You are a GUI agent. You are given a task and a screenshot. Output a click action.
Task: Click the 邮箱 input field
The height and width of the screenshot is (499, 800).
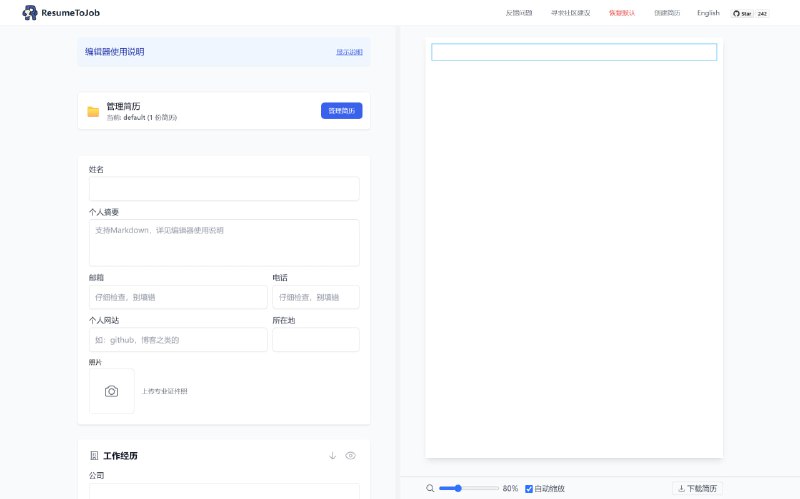tap(178, 297)
